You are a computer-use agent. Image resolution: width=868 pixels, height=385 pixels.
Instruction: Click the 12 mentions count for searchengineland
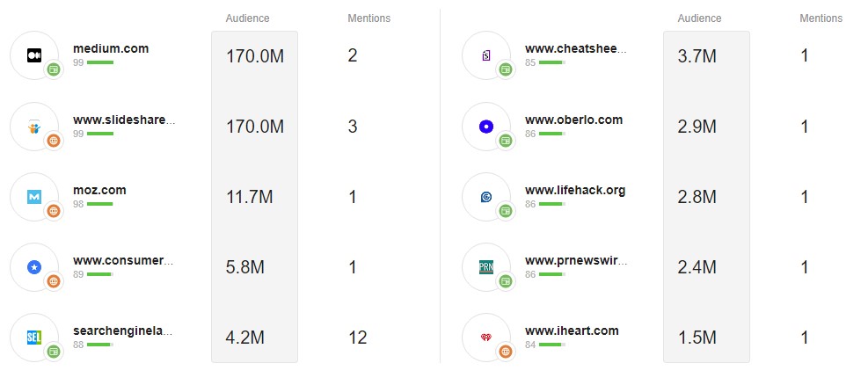pos(357,338)
